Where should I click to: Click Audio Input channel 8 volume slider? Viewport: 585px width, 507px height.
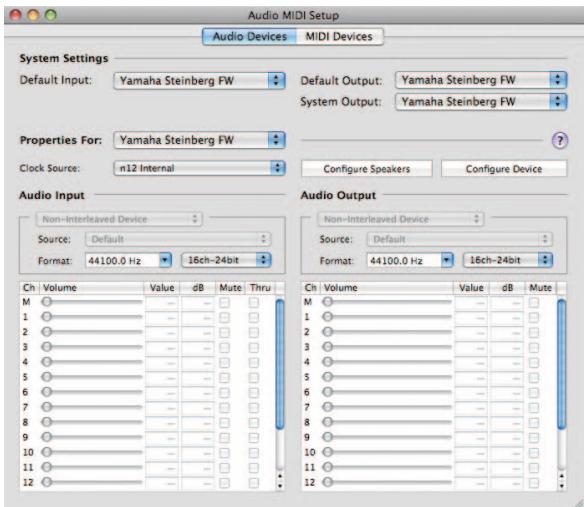click(92, 422)
